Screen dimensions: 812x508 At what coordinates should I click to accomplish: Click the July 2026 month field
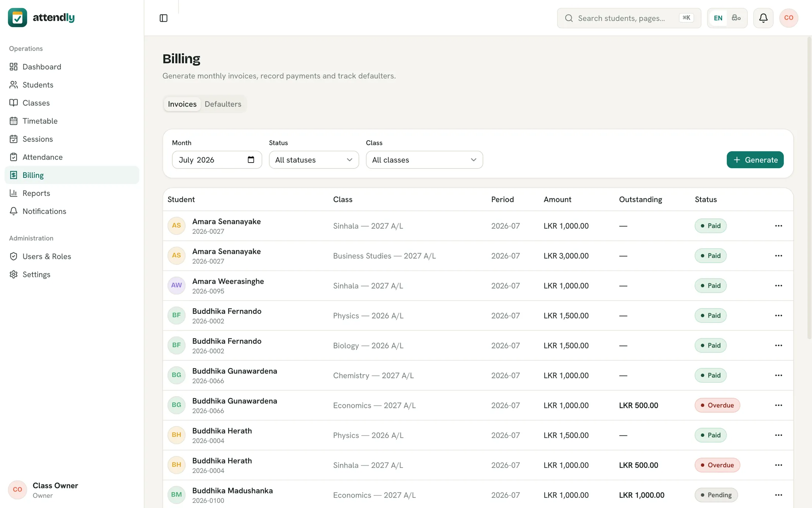coord(217,160)
